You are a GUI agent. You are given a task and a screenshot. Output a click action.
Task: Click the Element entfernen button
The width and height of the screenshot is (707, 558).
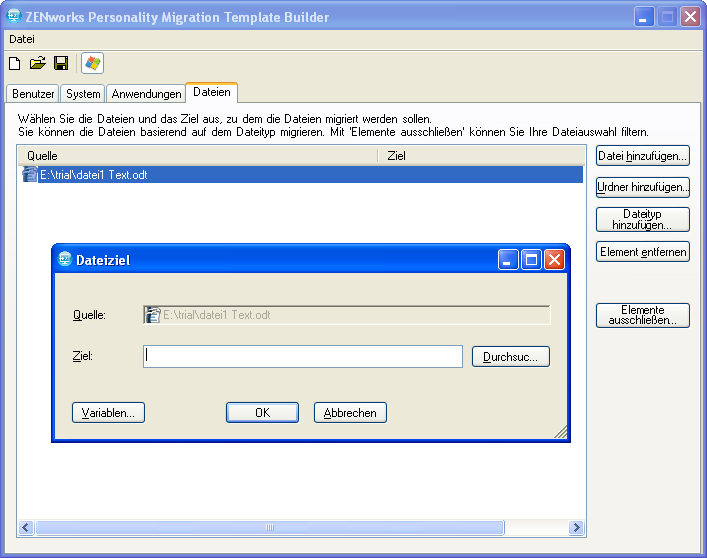[643, 252]
